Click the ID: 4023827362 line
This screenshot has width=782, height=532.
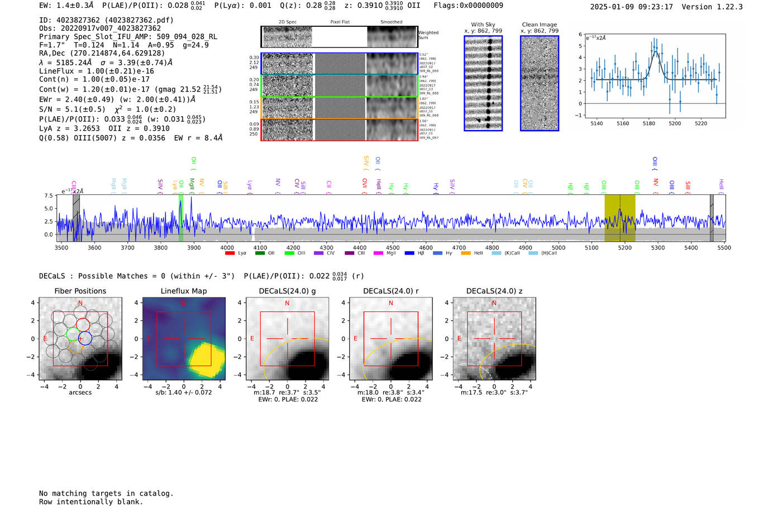tap(106, 20)
